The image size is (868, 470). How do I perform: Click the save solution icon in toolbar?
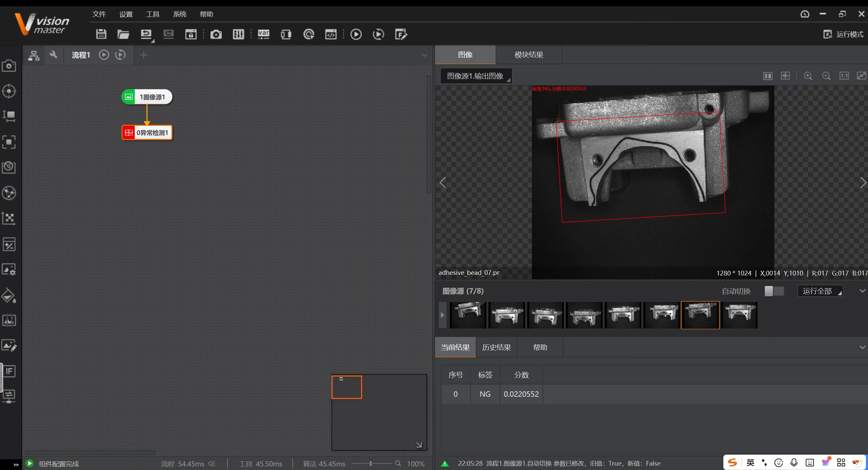pos(101,34)
